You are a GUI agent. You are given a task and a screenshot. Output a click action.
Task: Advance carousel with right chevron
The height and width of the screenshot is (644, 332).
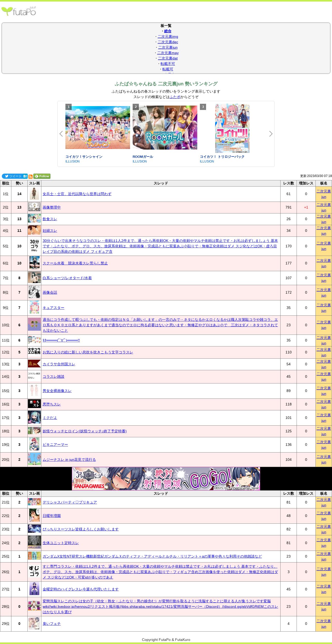point(271,134)
